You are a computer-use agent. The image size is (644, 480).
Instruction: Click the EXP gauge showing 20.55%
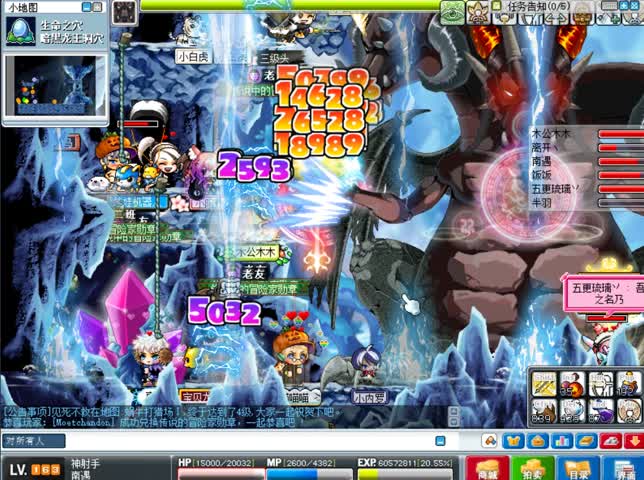pos(406,473)
